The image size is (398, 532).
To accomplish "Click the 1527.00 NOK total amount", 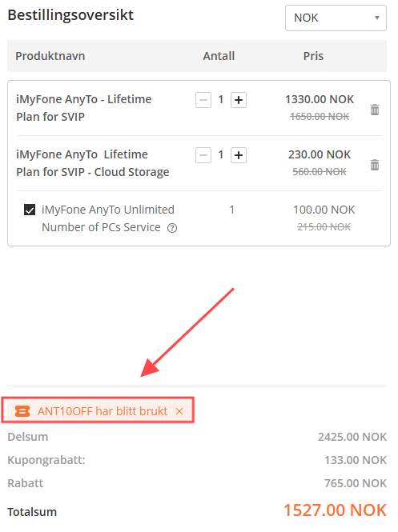I will click(335, 510).
